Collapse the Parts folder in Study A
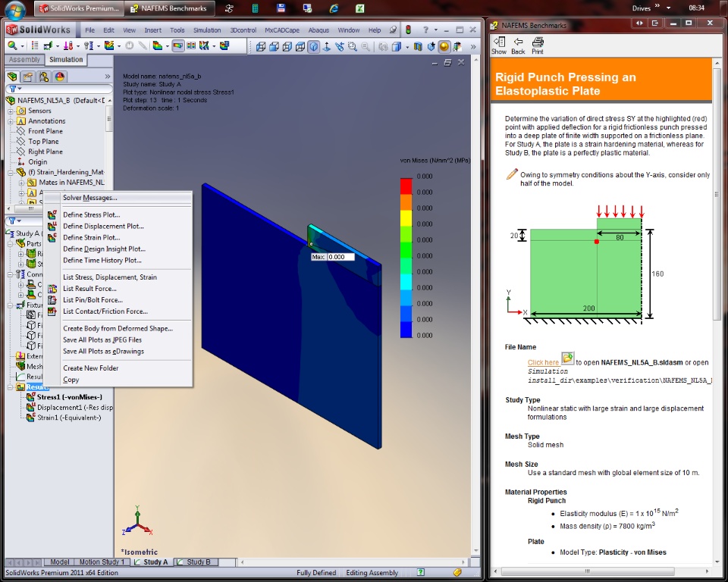Viewport: 728px width, 582px height. 10,244
